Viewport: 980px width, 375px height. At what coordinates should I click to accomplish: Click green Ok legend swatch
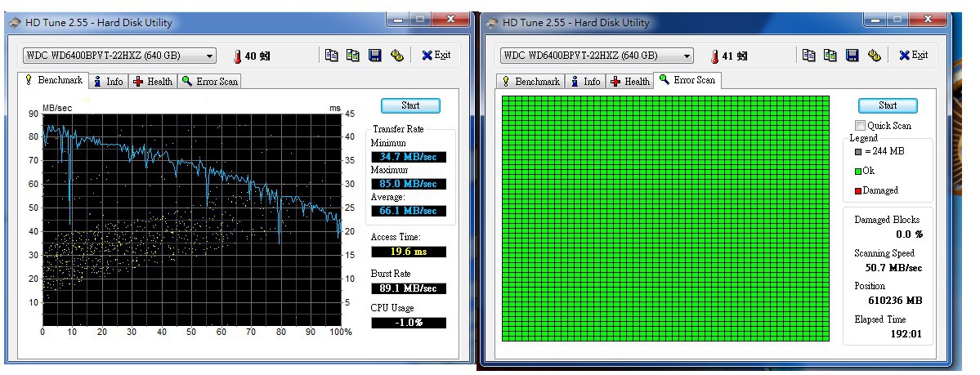(x=858, y=171)
